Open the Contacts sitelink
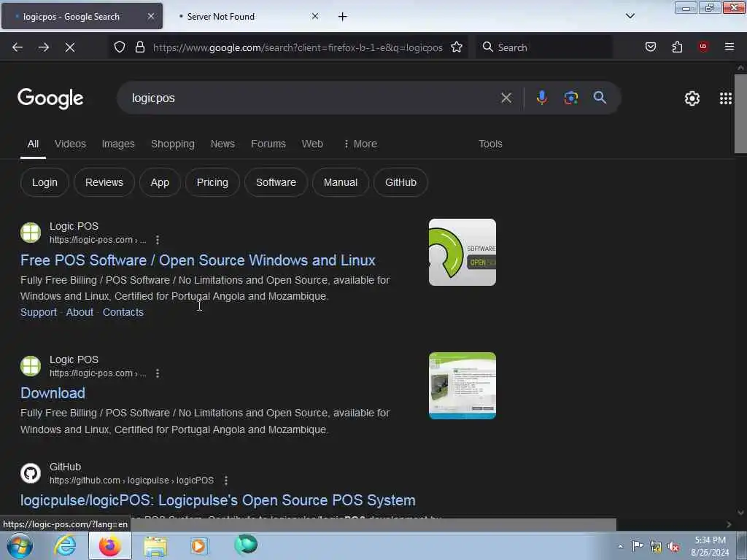 click(x=123, y=312)
